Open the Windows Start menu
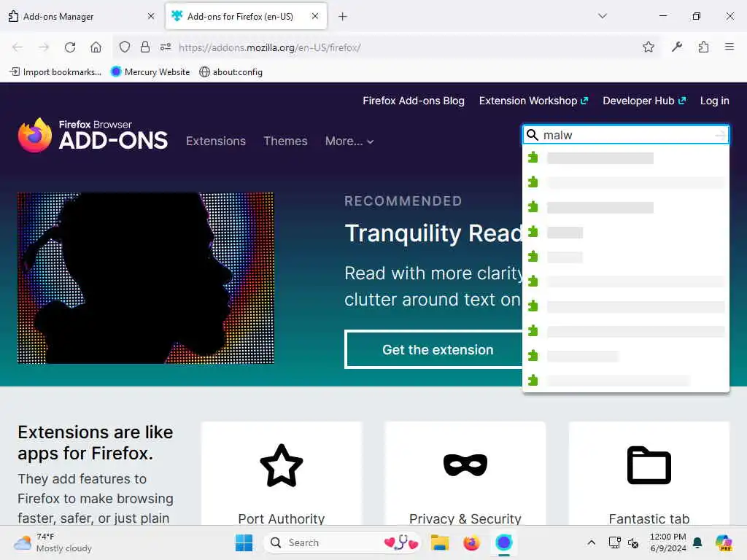This screenshot has width=747, height=560. click(x=244, y=542)
